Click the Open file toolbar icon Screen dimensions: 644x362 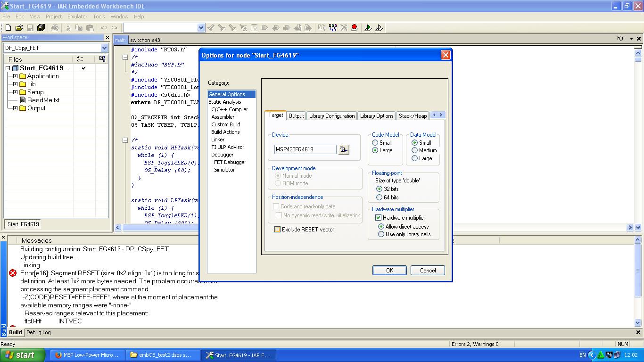19,28
